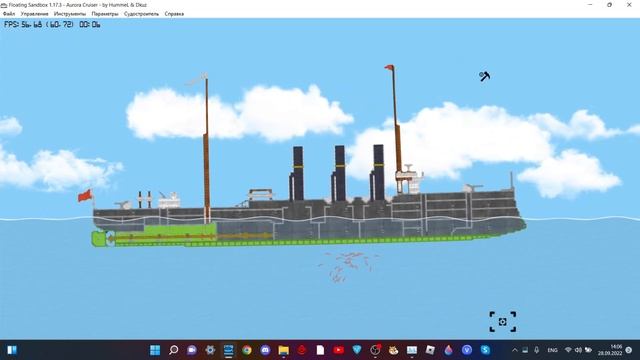Open clock and date in taskbar
The image size is (640, 360).
pos(610,350)
